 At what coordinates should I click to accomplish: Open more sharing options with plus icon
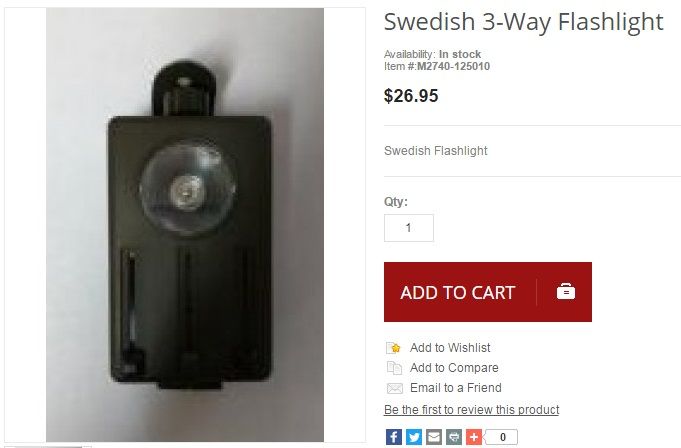(x=474, y=437)
